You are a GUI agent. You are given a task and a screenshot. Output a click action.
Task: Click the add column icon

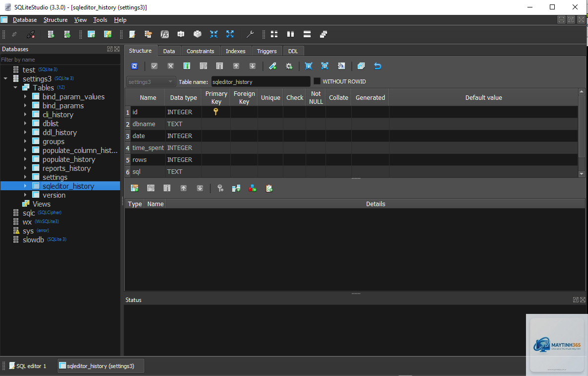pyautogui.click(x=187, y=66)
